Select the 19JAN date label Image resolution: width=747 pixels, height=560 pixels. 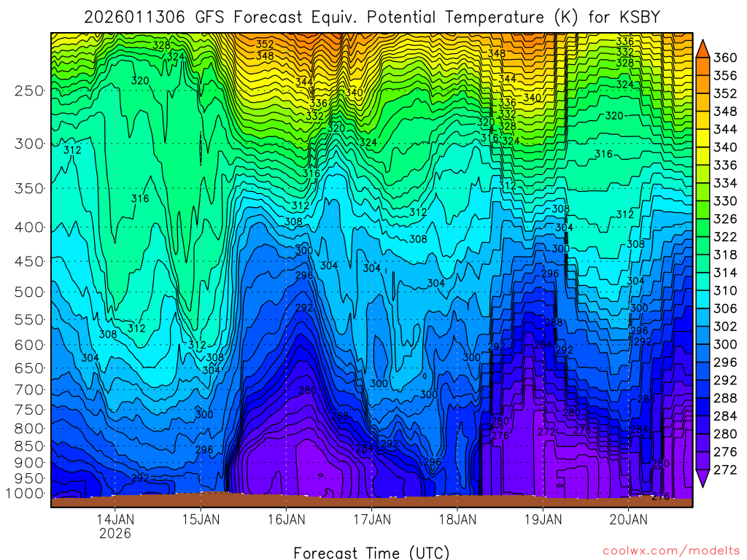[543, 519]
